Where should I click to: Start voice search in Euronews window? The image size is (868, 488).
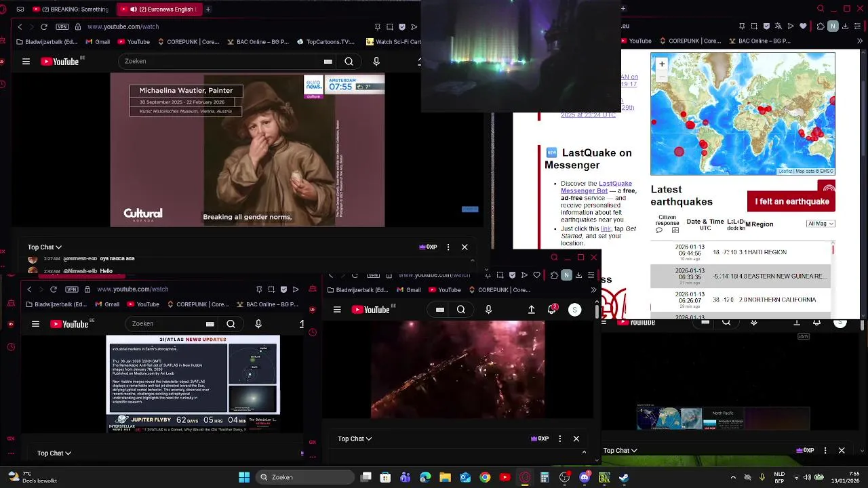click(376, 61)
